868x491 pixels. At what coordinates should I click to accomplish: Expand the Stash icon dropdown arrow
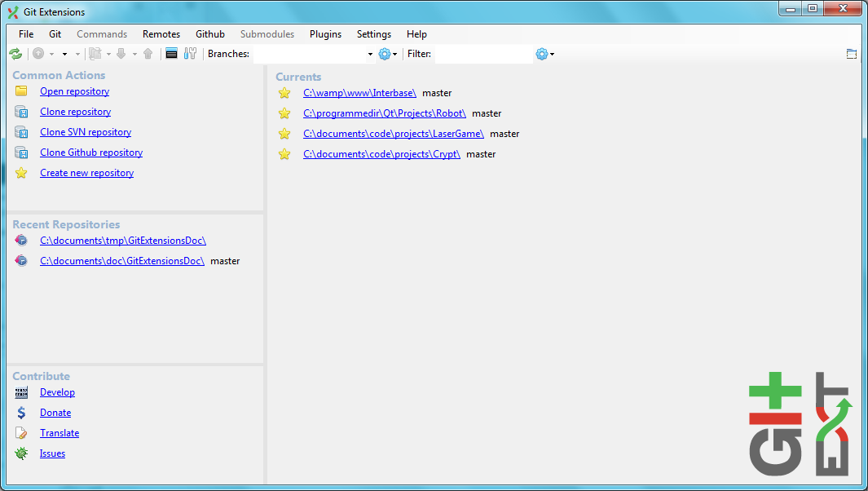pos(108,55)
